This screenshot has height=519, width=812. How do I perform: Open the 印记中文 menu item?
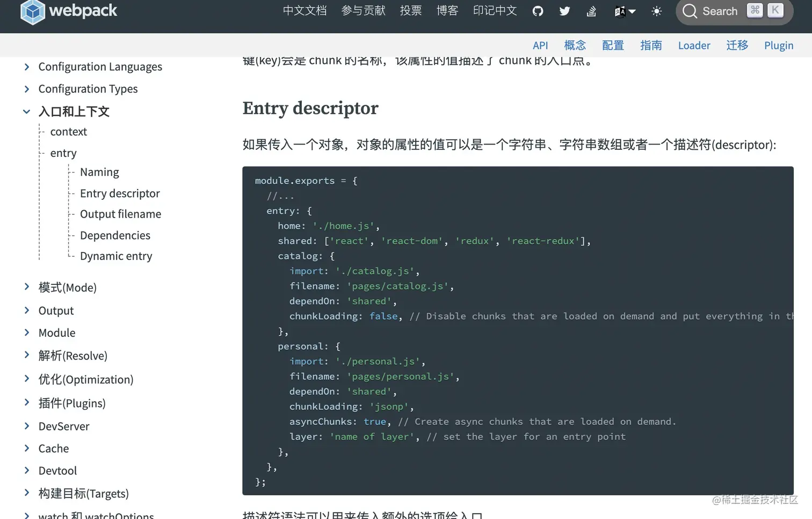pyautogui.click(x=495, y=11)
